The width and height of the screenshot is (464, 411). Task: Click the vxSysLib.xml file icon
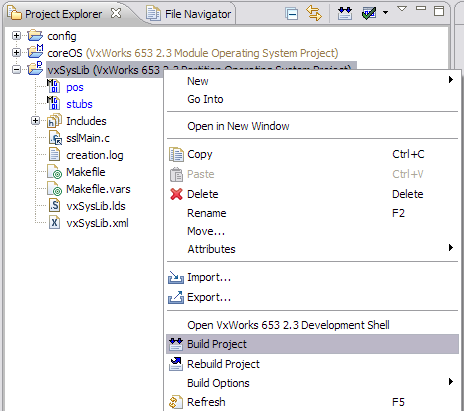pos(54,222)
